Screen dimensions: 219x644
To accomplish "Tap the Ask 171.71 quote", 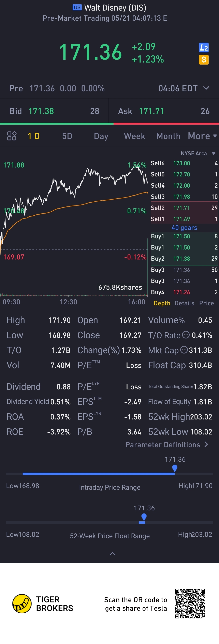I will coord(164,111).
